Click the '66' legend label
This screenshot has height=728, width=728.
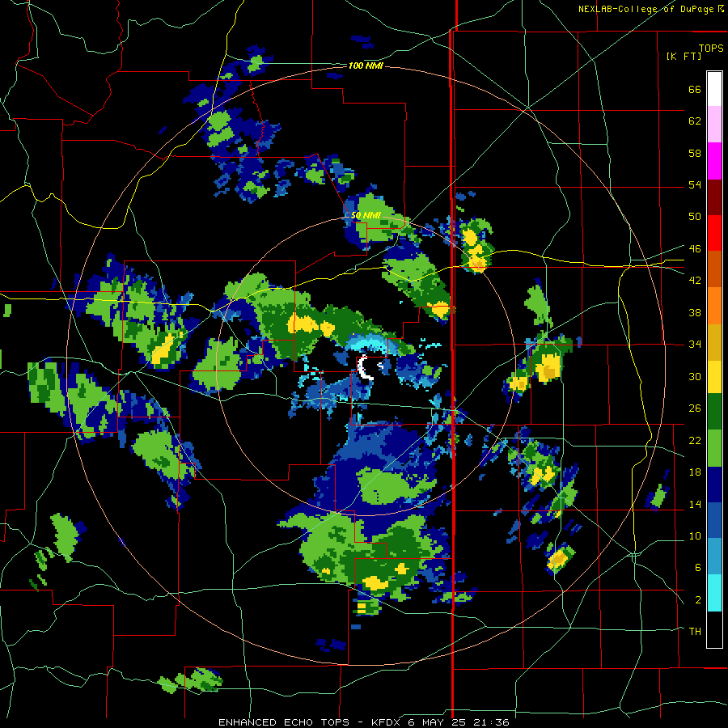point(695,89)
